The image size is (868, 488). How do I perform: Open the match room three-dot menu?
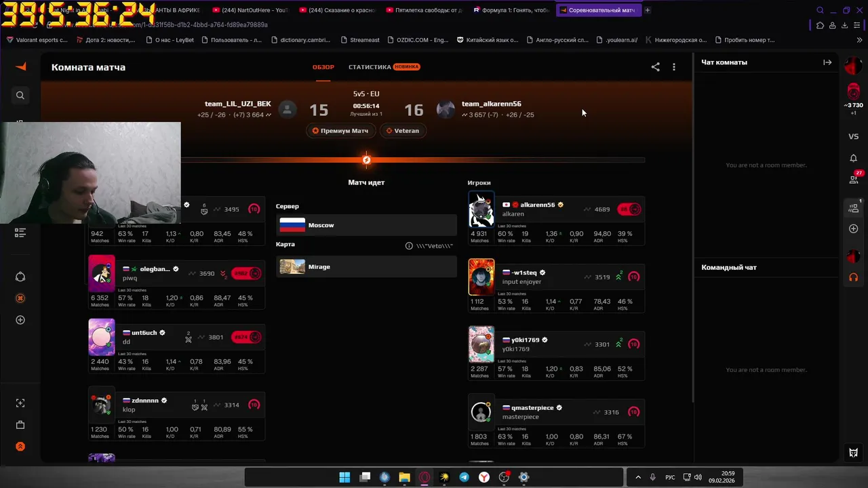(x=673, y=67)
